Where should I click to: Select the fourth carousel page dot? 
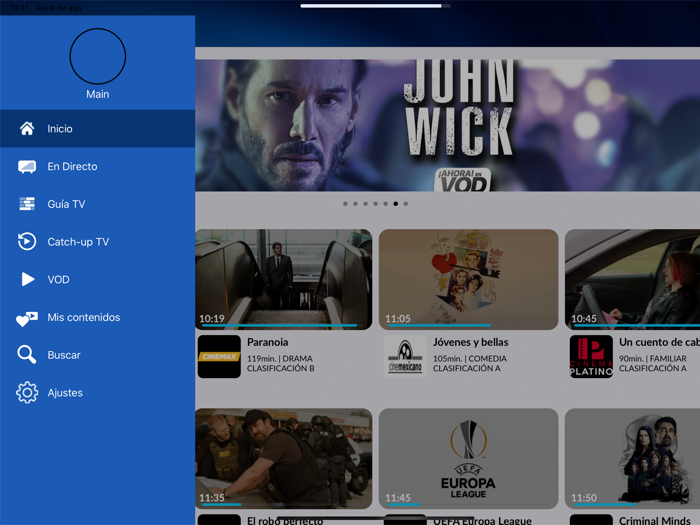[x=375, y=204]
